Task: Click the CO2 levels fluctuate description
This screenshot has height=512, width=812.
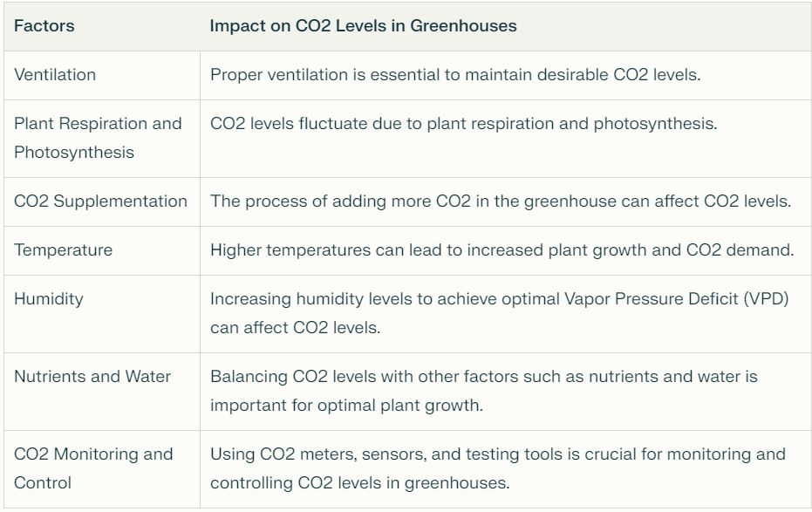Action: tap(463, 124)
